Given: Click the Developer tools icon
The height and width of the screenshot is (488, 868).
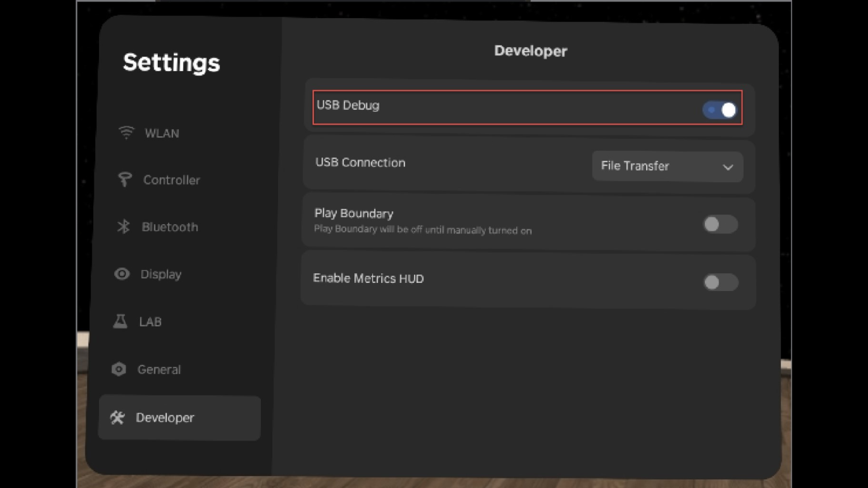Looking at the screenshot, I should 117,418.
